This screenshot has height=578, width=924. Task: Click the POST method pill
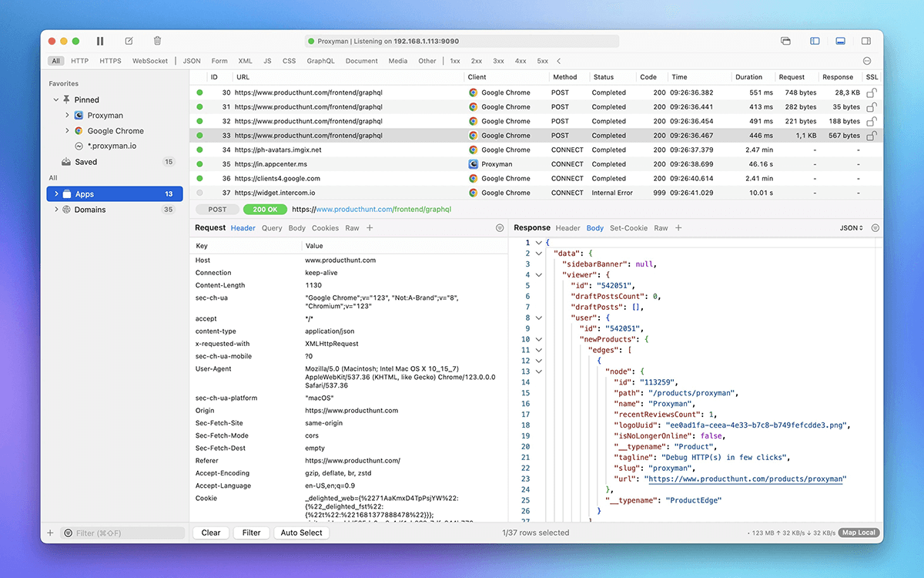[x=217, y=209]
